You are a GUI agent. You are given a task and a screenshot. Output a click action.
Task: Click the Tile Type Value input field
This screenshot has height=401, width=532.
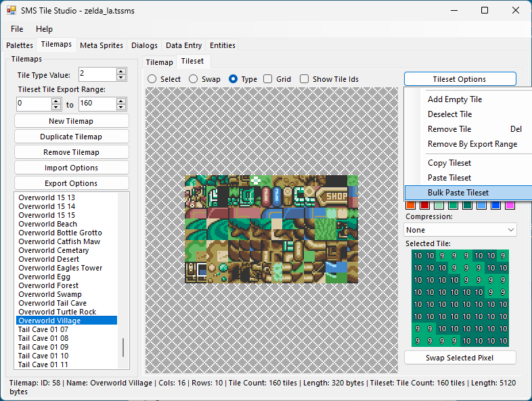tap(97, 74)
